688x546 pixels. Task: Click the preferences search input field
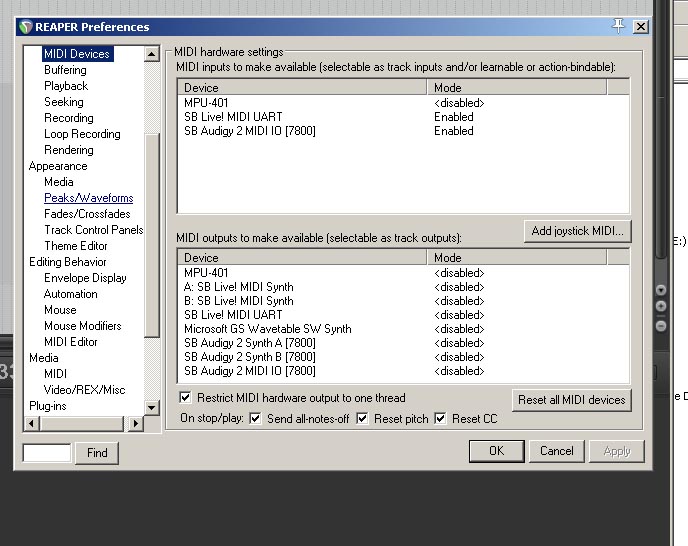(47, 453)
